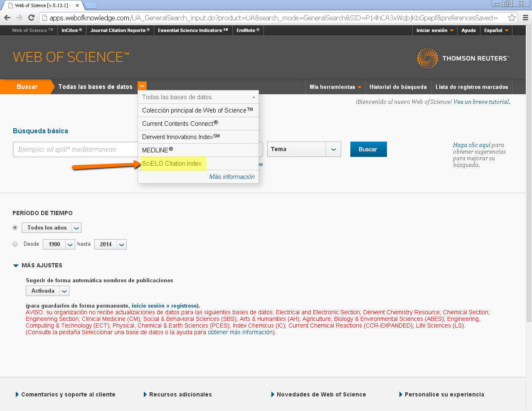Click 'Web of Science' top bar item
Viewport: 532px width, 411px height.
pyautogui.click(x=32, y=30)
